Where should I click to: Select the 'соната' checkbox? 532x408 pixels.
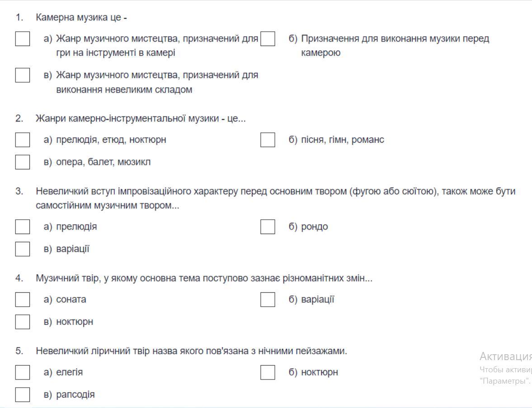(x=23, y=300)
